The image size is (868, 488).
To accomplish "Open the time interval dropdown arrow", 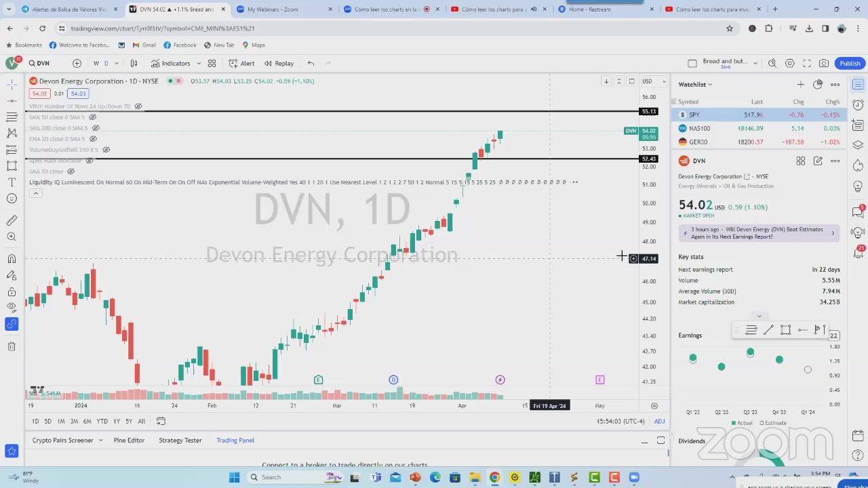I will click(117, 63).
